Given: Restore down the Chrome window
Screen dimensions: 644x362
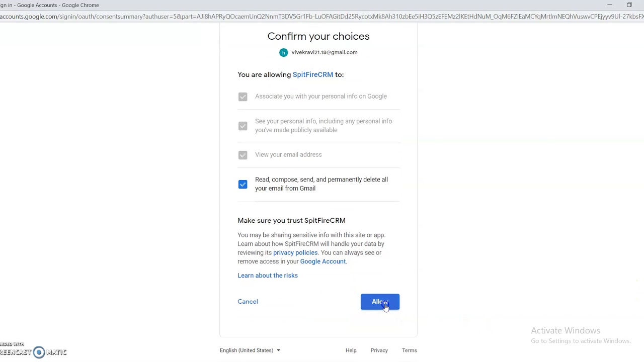Looking at the screenshot, I should point(629,5).
